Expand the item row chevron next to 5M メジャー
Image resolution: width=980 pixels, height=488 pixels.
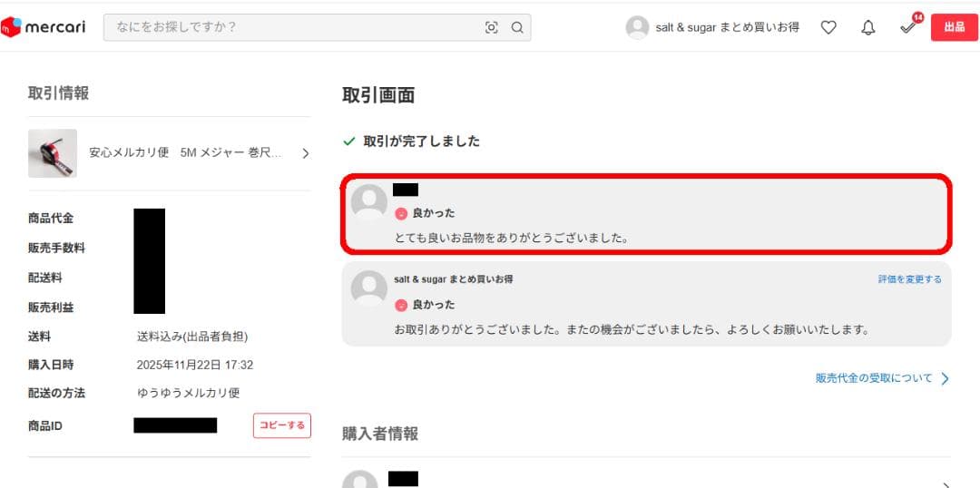click(305, 153)
